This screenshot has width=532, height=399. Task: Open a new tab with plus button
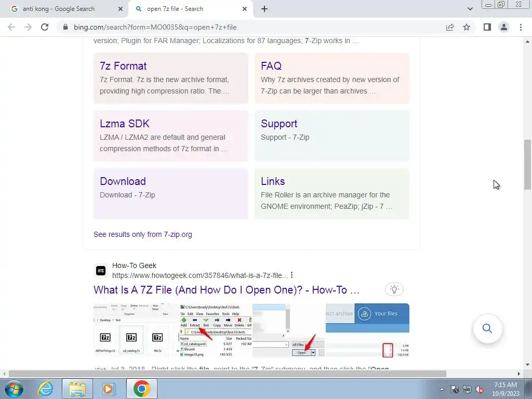click(x=264, y=9)
